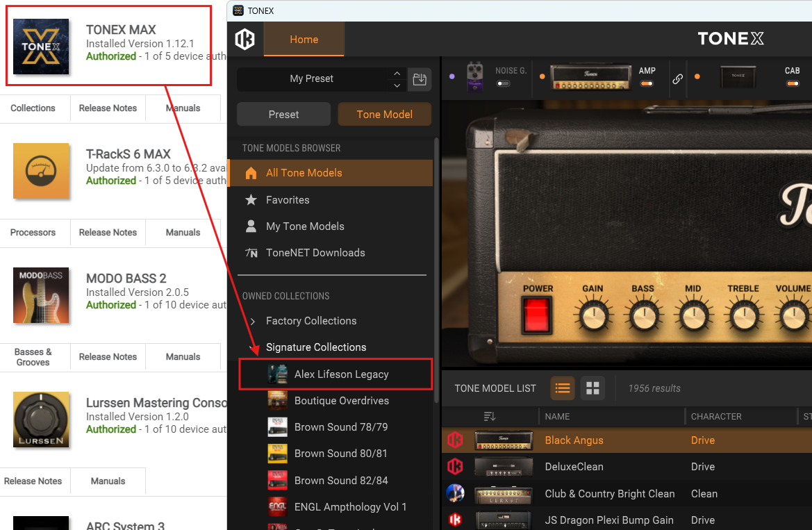Open the Basses & Grooves button

tap(33, 357)
